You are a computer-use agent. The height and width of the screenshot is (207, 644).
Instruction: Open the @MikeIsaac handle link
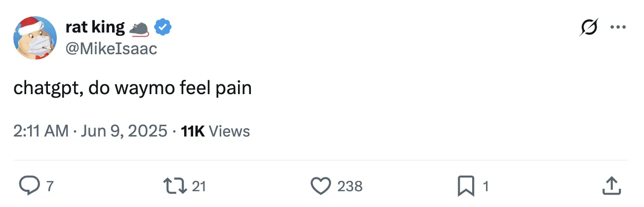click(x=111, y=48)
